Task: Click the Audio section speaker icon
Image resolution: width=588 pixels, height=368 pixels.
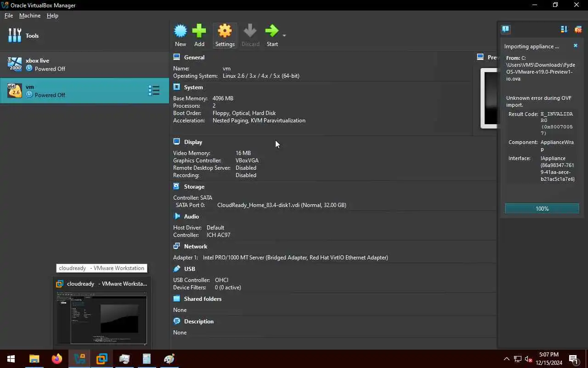Action: point(176,216)
